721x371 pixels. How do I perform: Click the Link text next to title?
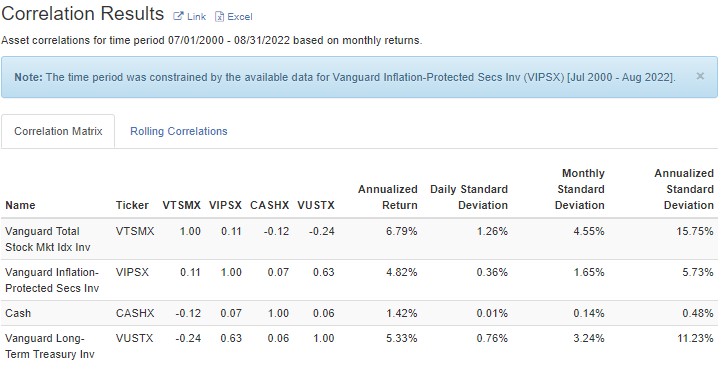(x=196, y=17)
